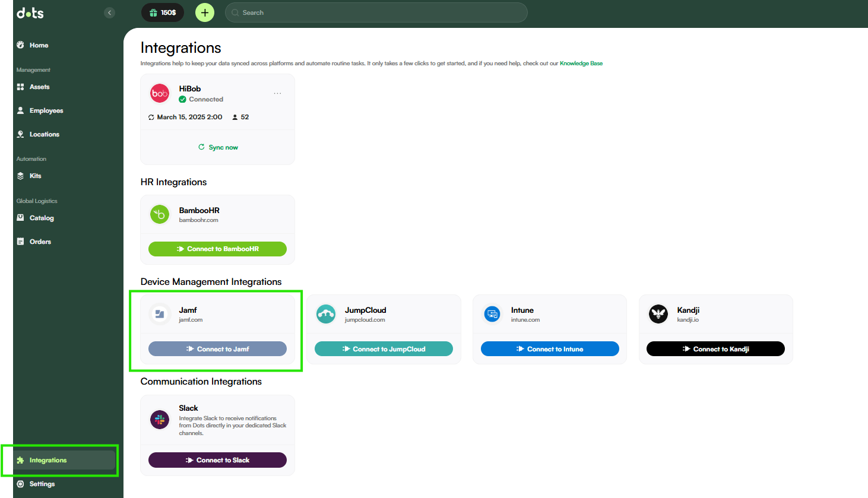Click Sync now on HiBob card

[218, 147]
